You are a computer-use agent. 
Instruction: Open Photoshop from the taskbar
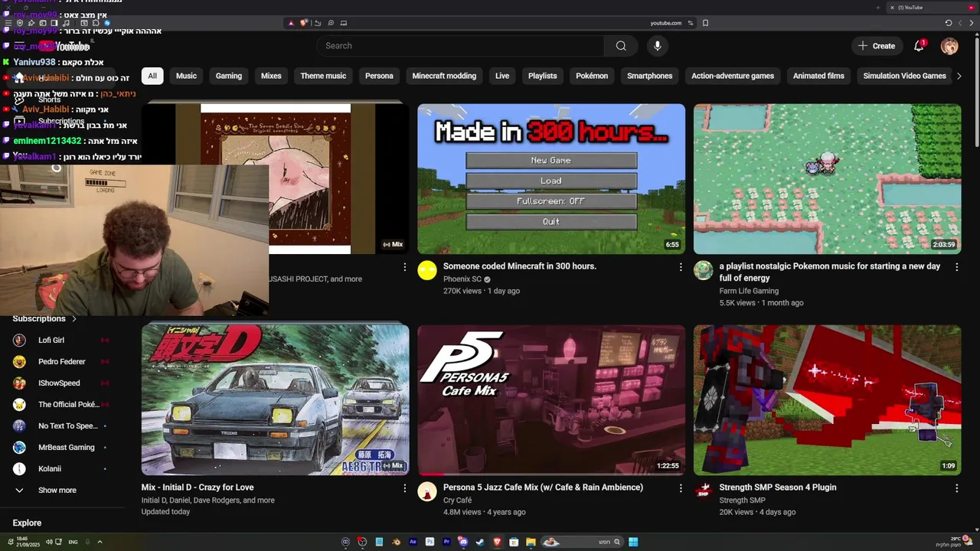430,542
